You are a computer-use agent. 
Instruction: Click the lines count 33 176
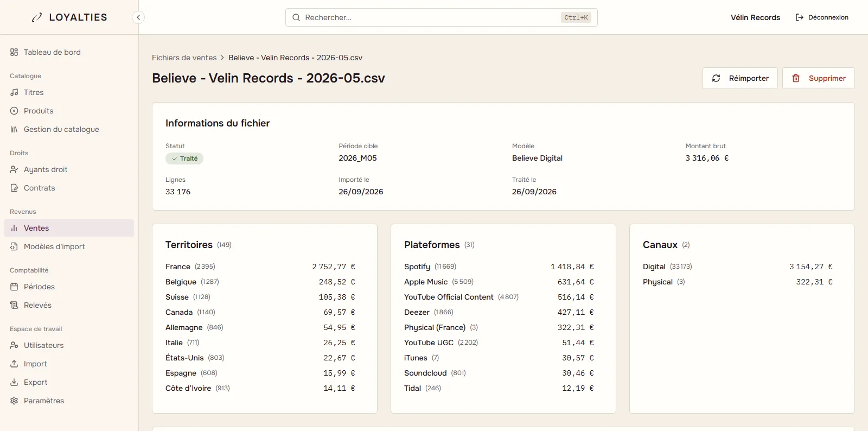(x=178, y=192)
